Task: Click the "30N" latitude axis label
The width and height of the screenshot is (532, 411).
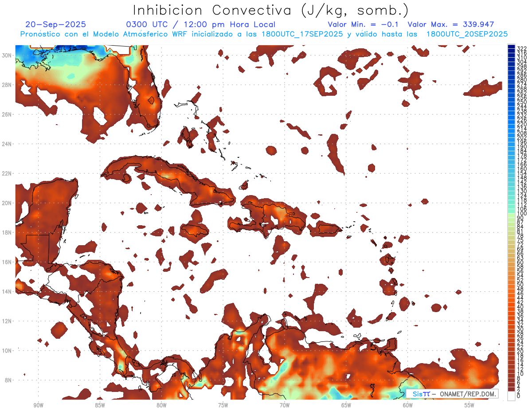Action: [7, 55]
